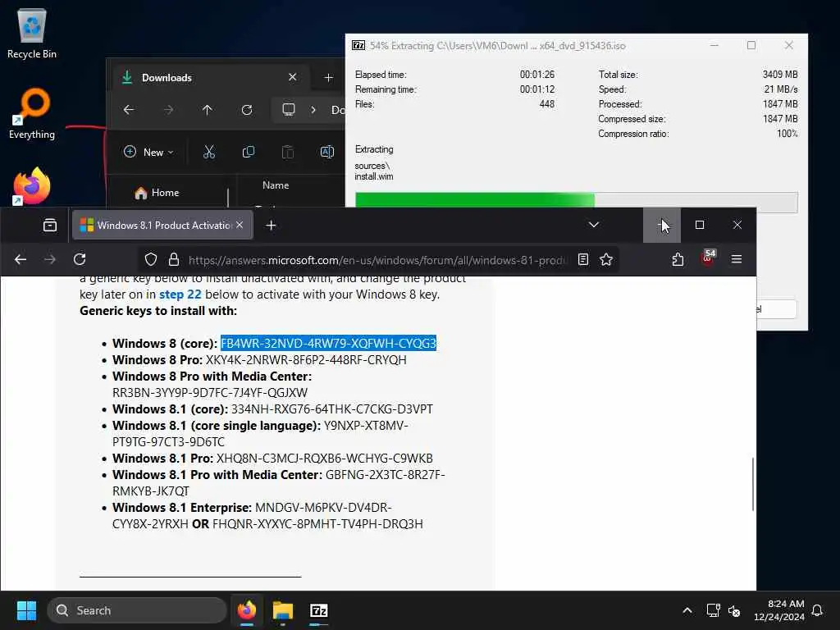Toggle Firefox reader view
Image resolution: width=840 pixels, height=630 pixels.
click(x=583, y=260)
